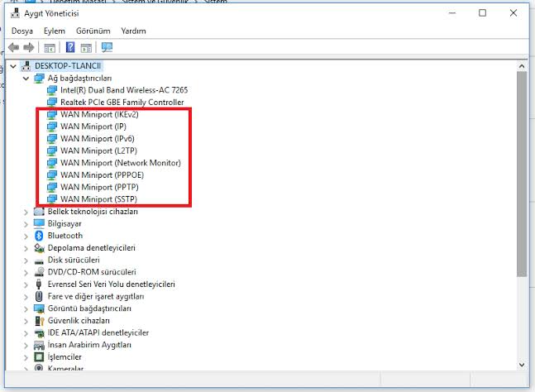Screen dimensions: 535x392
Task: Click the vertical scrollbar thumb
Action: point(522,174)
